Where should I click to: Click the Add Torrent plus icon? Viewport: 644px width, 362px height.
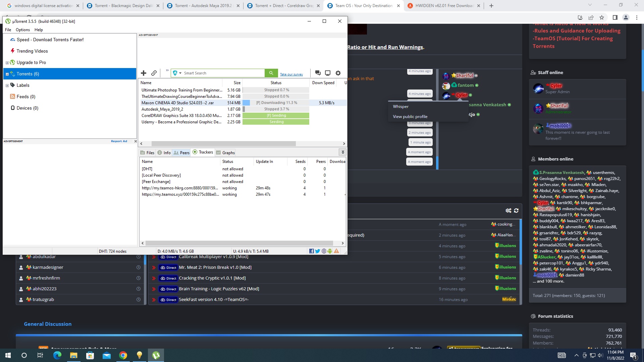(144, 73)
